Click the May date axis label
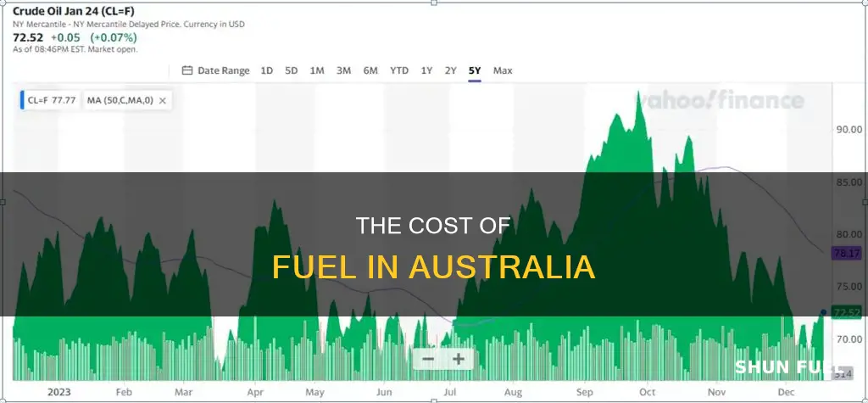868x403 pixels. 314,391
